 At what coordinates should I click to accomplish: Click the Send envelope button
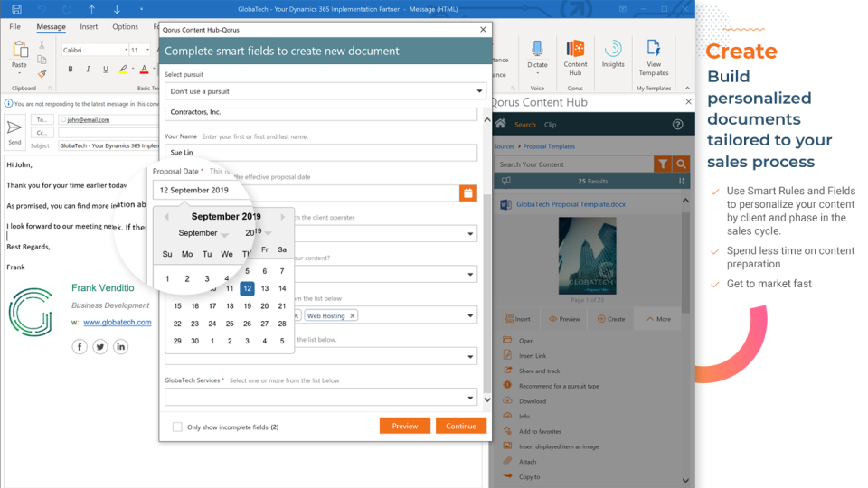pyautogui.click(x=14, y=132)
